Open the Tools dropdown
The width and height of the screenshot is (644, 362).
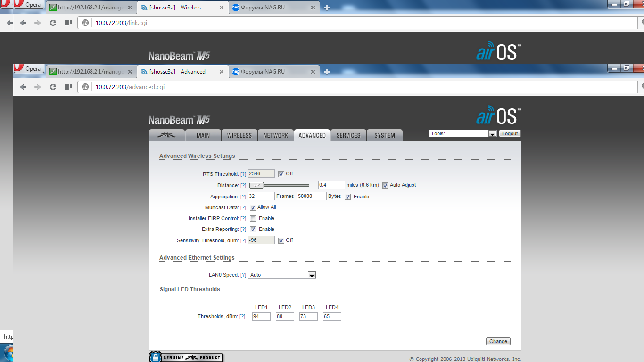tap(462, 133)
